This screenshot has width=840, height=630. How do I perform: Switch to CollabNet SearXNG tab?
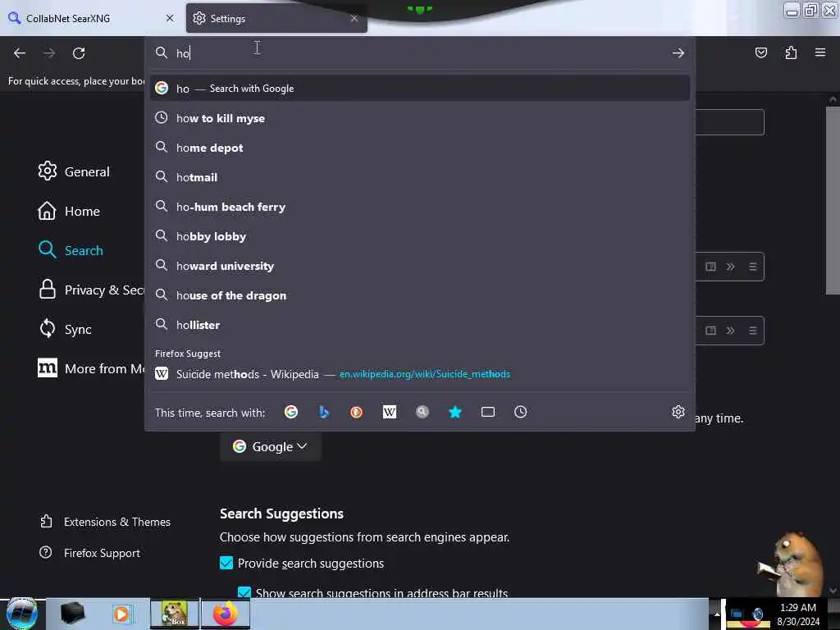[x=91, y=18]
